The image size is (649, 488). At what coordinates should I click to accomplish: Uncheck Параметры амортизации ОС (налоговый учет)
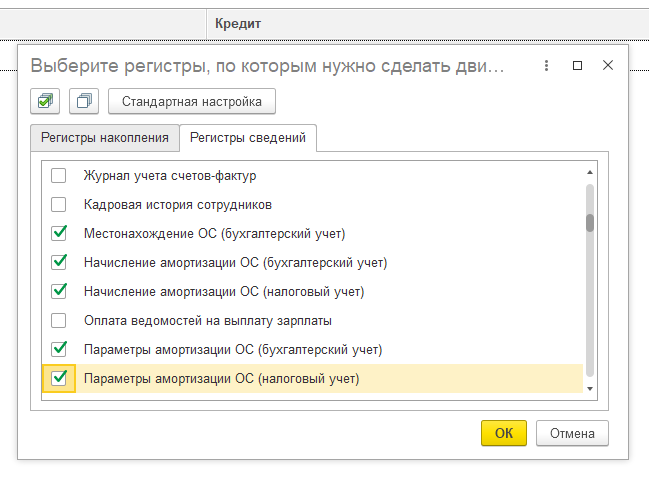[x=58, y=378]
